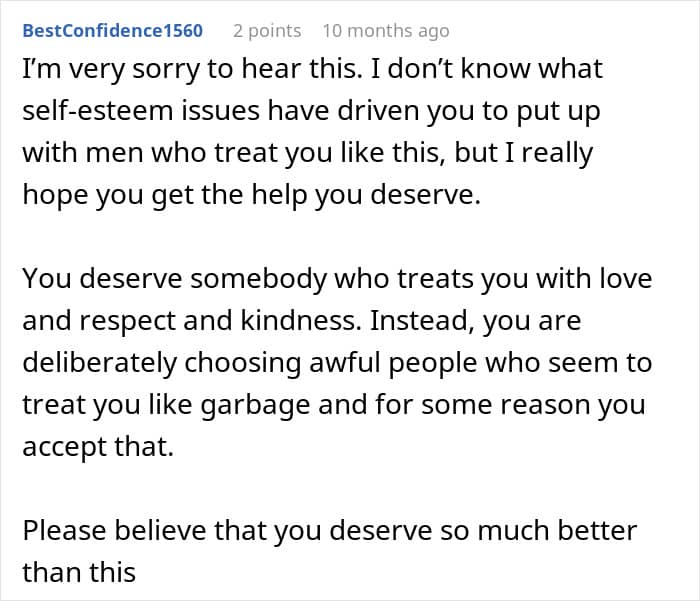Viewport: 700px width, 601px height.
Task: Click the 10 months ago timestamp
Action: (x=387, y=31)
